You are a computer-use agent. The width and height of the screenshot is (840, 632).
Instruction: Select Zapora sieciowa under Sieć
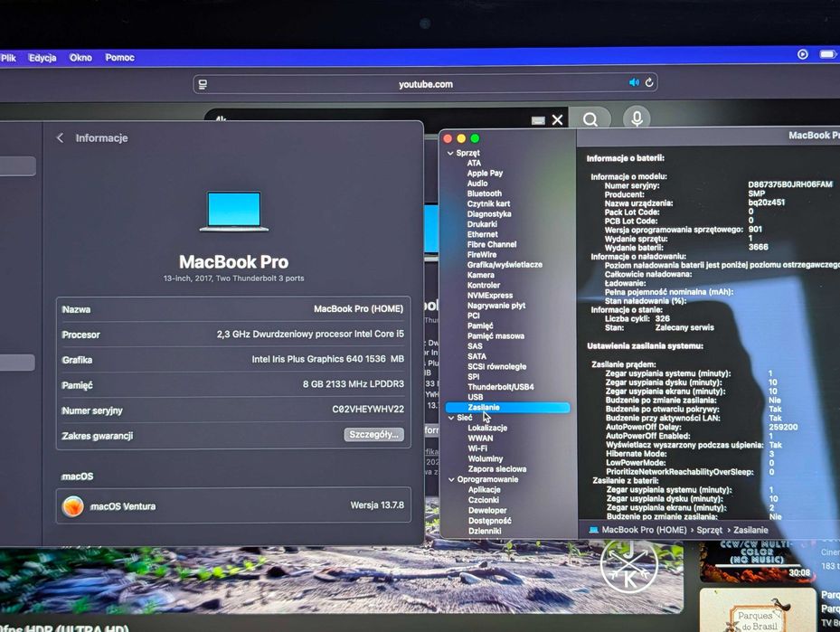pyautogui.click(x=497, y=468)
